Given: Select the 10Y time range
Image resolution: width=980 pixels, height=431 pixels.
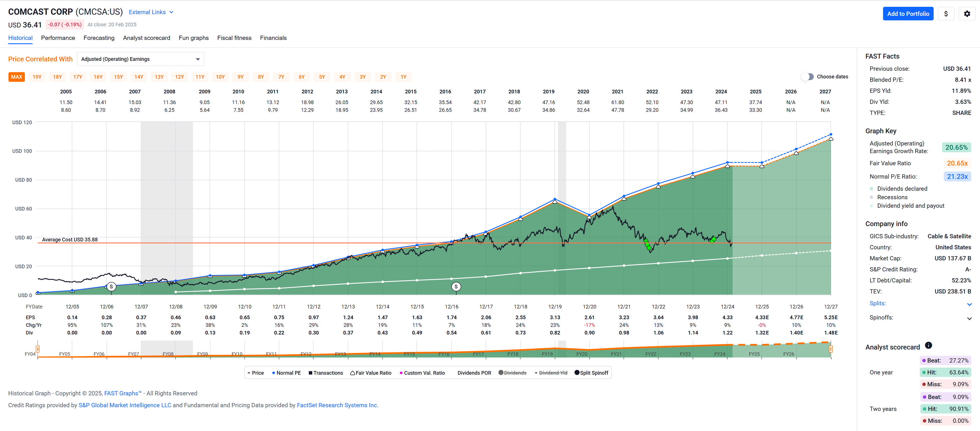Looking at the screenshot, I should tap(220, 77).
